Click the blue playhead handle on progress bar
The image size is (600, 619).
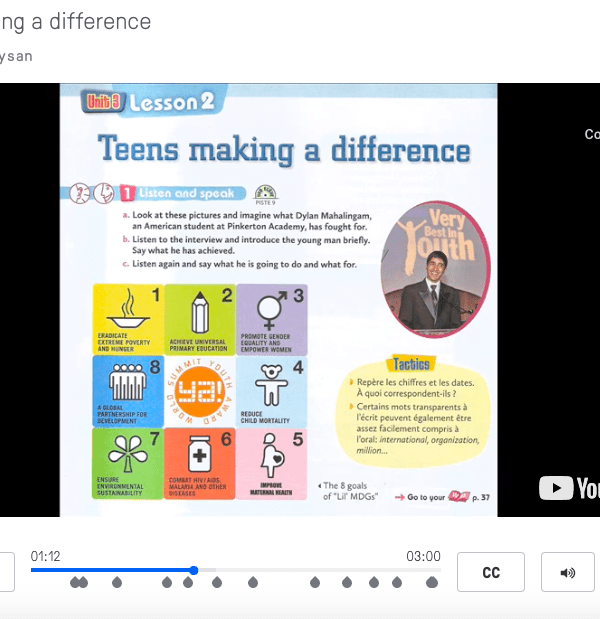(193, 570)
